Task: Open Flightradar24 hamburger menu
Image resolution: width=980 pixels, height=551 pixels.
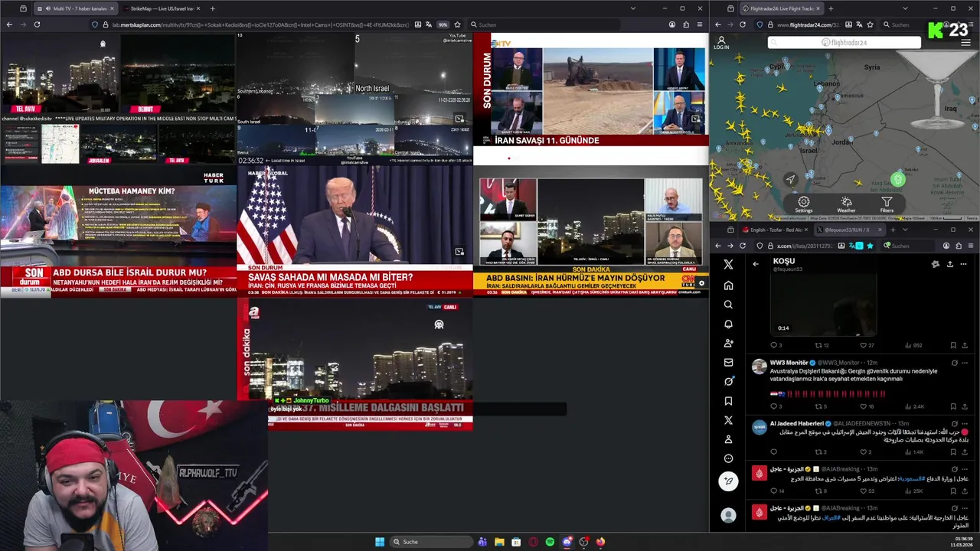Action: coord(966,43)
